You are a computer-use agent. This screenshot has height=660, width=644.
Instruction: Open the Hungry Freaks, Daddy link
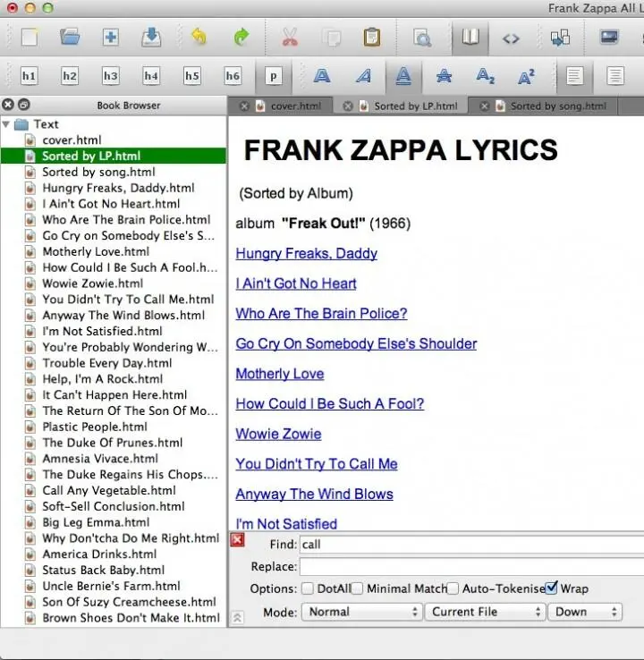pyautogui.click(x=307, y=253)
